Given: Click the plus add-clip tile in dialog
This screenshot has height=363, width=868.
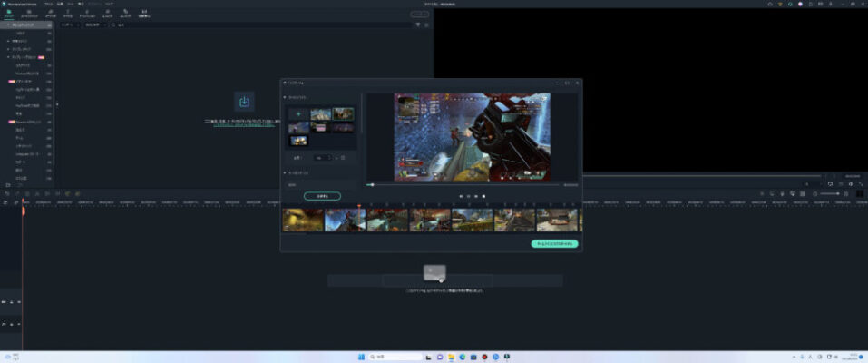Looking at the screenshot, I should pyautogui.click(x=298, y=113).
